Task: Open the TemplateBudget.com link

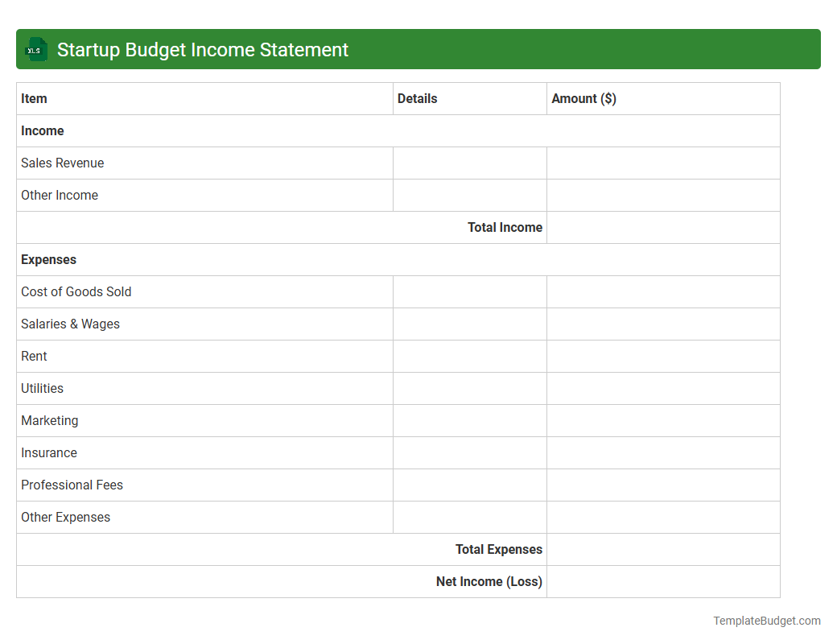Action: (766, 621)
